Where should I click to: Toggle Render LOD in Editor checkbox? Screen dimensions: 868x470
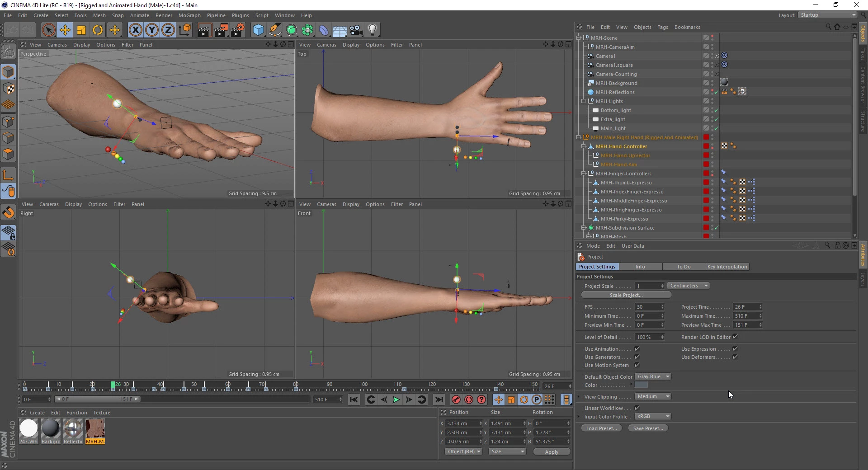[x=735, y=337]
